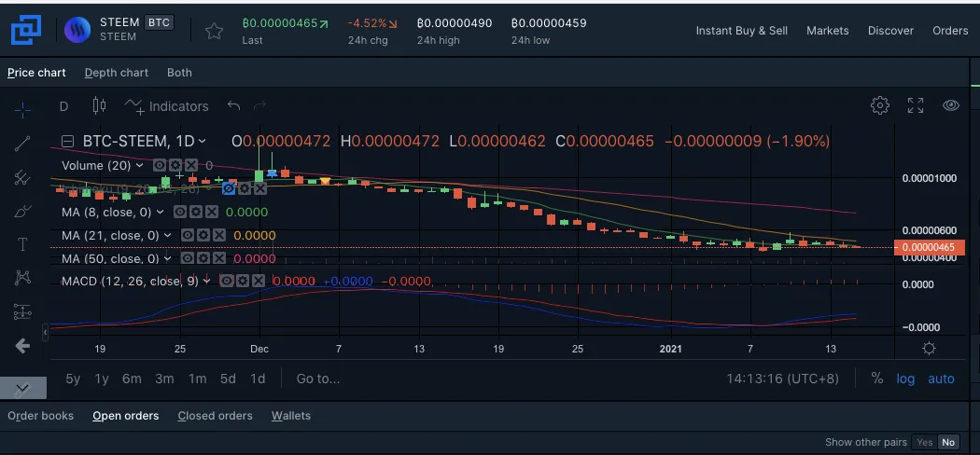Open the Closed orders tab
Screen dimensions: 980x455
click(x=215, y=416)
